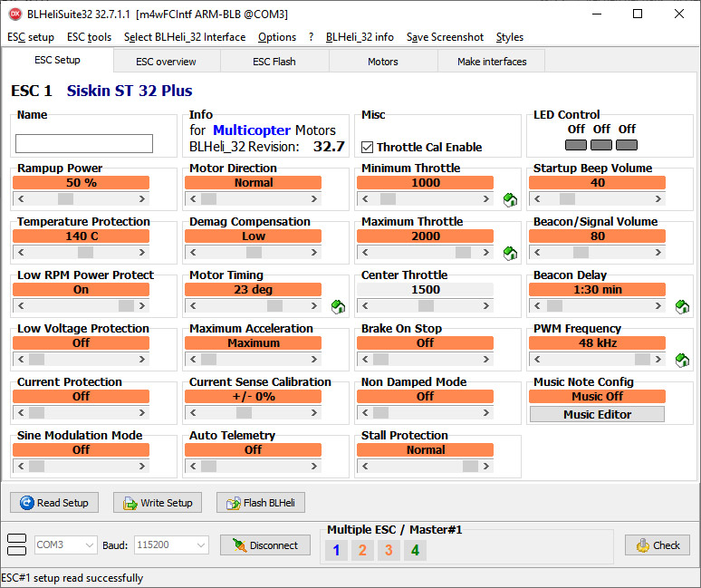701x588 pixels.
Task: Toggle the third LED Control indicator
Action: 627,145
